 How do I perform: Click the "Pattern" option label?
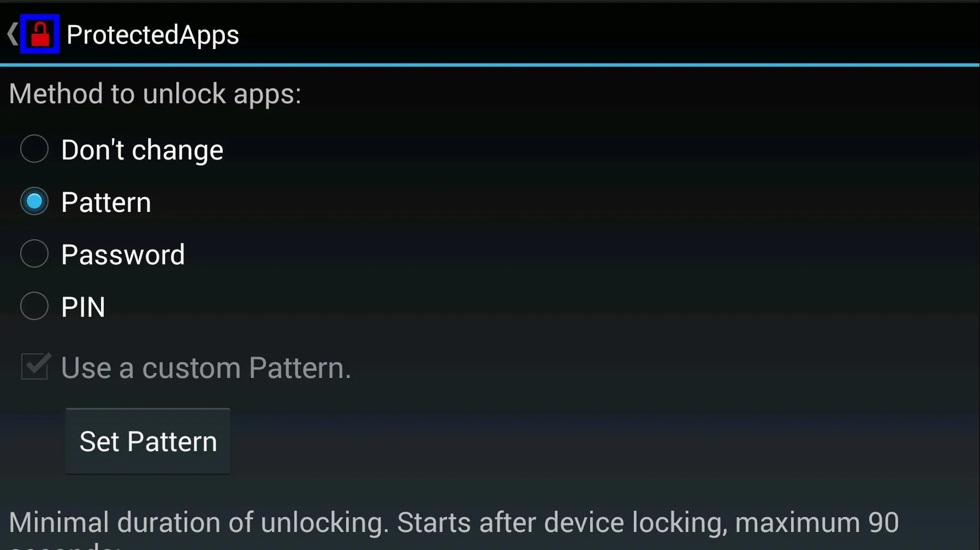click(106, 202)
